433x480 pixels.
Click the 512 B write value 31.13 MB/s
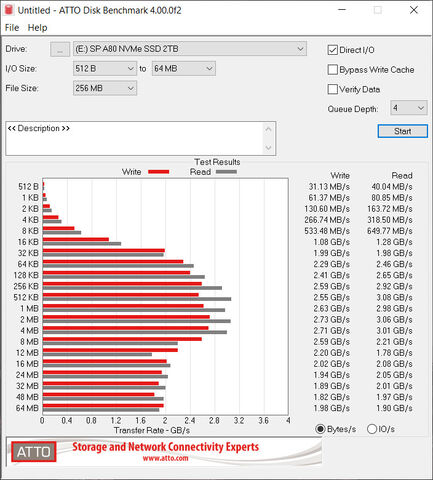(329, 187)
